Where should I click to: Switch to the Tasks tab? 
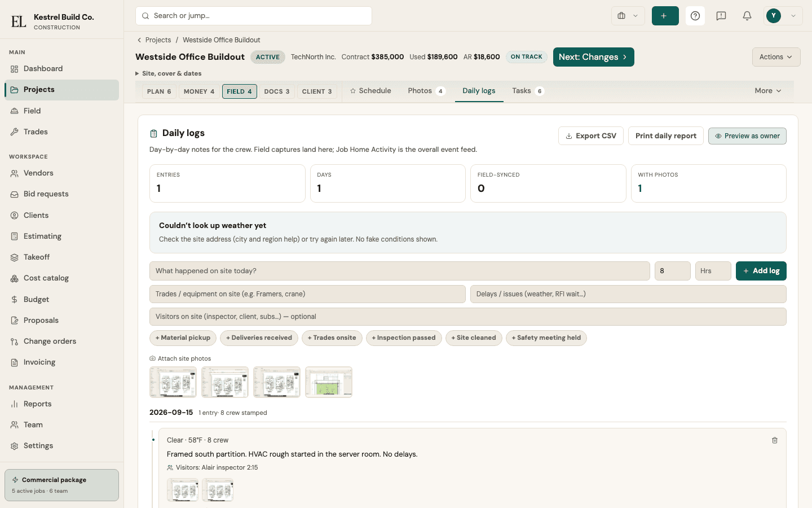(528, 91)
